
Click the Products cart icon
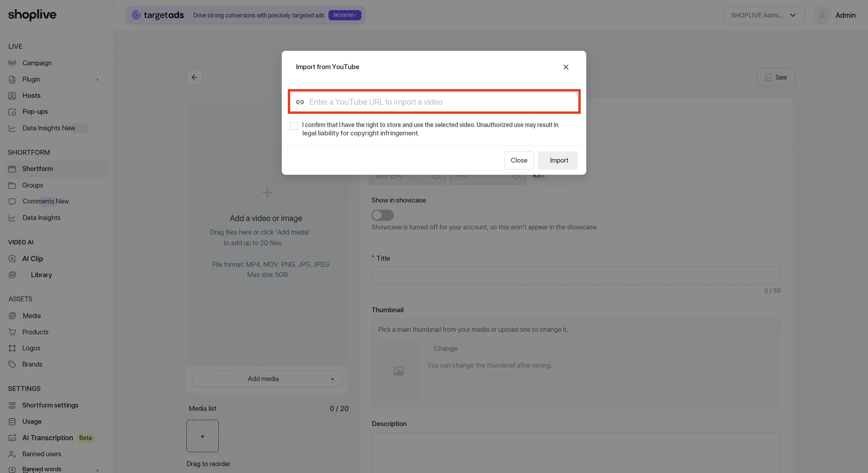coord(12,332)
